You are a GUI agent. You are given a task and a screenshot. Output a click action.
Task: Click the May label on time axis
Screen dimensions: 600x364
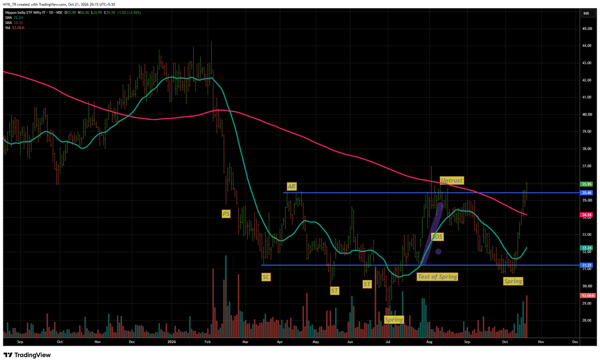(x=316, y=342)
